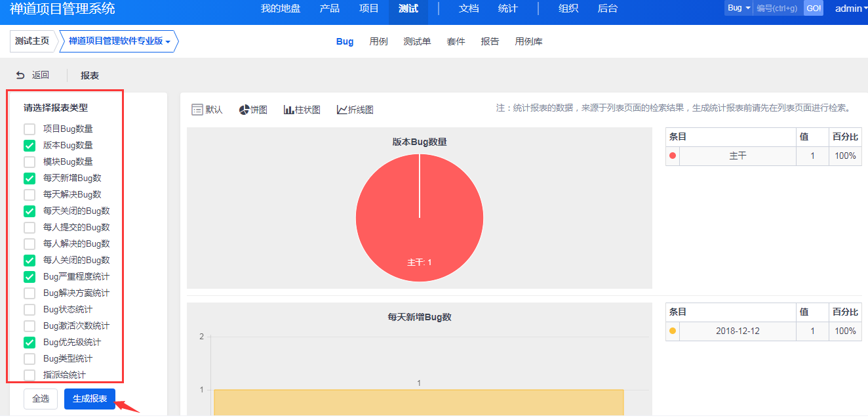This screenshot has width=868, height=420.
Task: Focus the 编号(ctrl+g) search input
Action: pos(778,8)
